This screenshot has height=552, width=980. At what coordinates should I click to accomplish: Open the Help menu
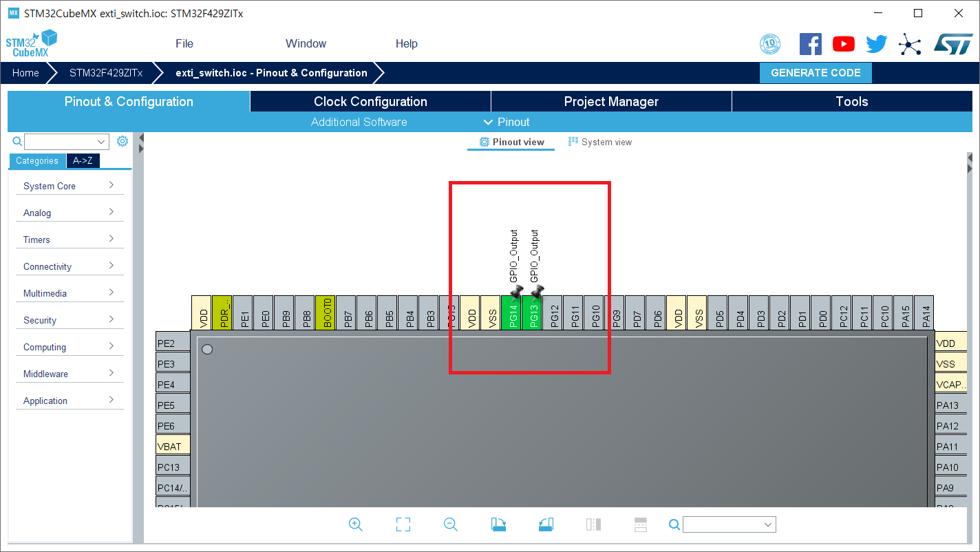pos(406,43)
